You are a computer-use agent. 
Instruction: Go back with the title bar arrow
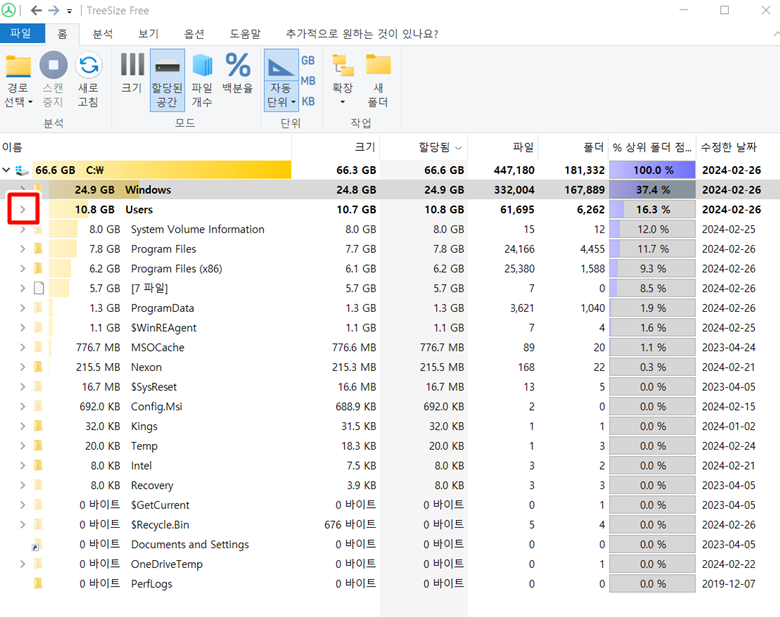click(36, 10)
